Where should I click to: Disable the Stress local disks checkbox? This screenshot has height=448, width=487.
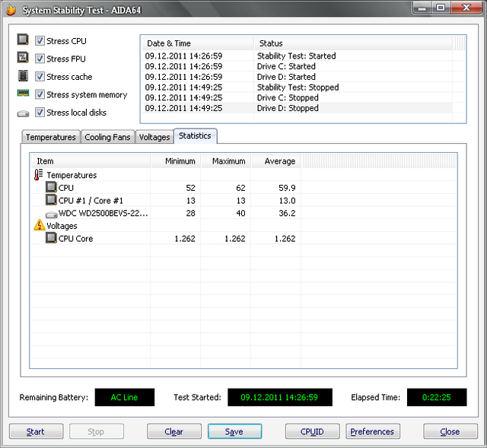click(x=40, y=113)
